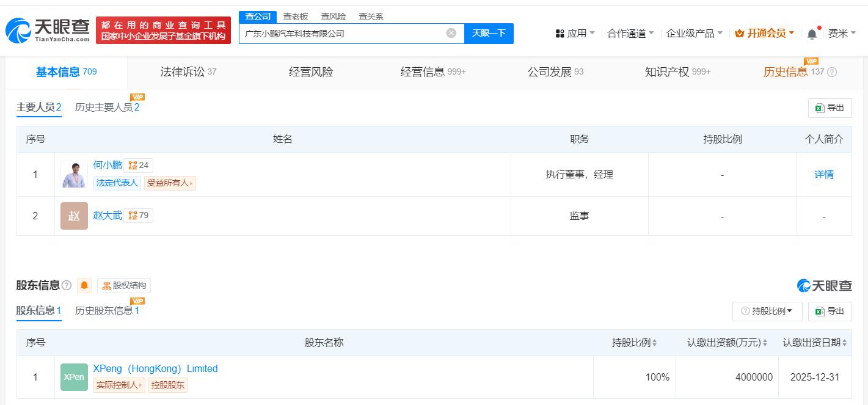868x405 pixels.
Task: Click the 应用 apps grid icon
Action: tap(560, 33)
